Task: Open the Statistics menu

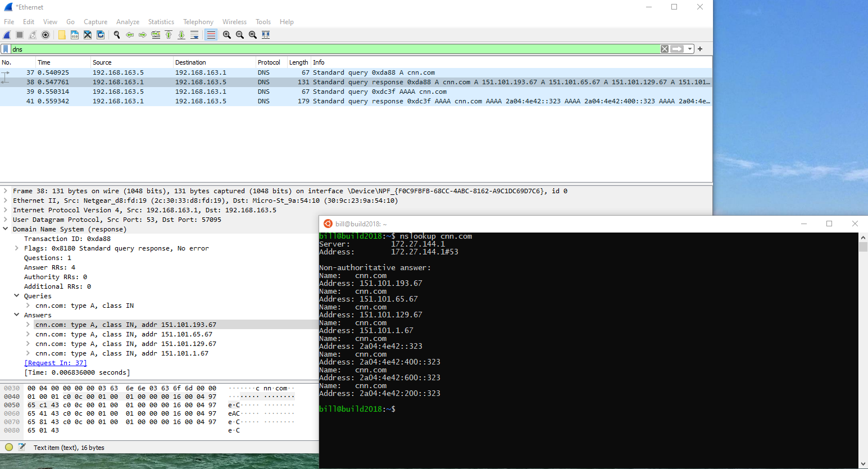Action: point(161,22)
